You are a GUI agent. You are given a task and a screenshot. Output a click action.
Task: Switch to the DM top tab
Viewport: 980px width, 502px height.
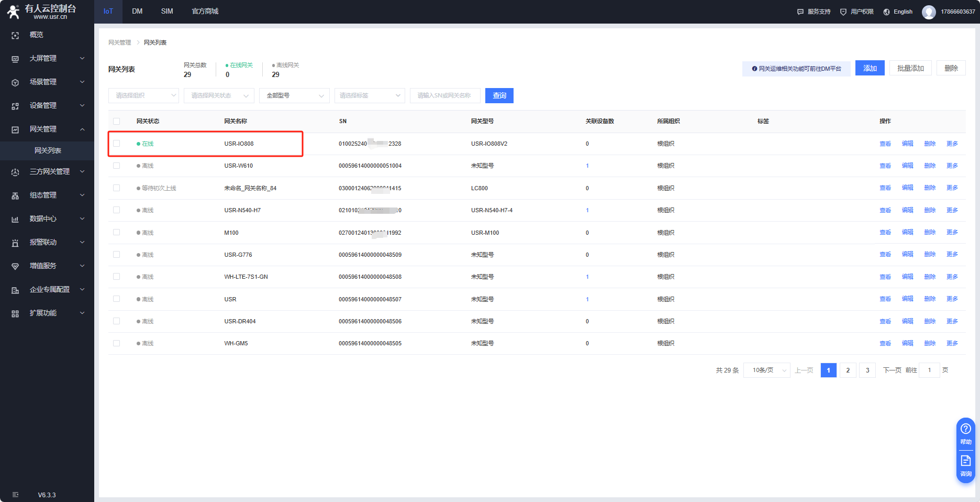pos(137,12)
